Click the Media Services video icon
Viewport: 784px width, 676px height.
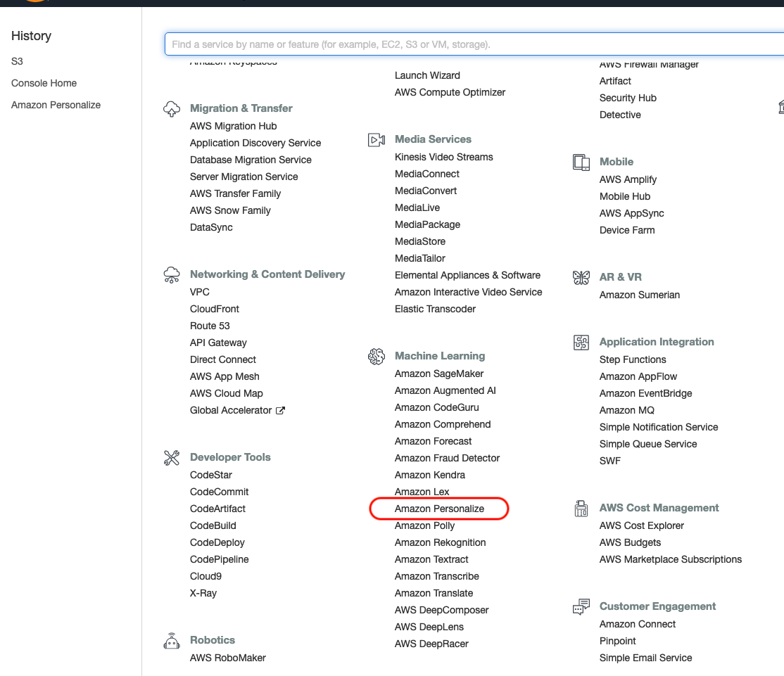click(377, 139)
